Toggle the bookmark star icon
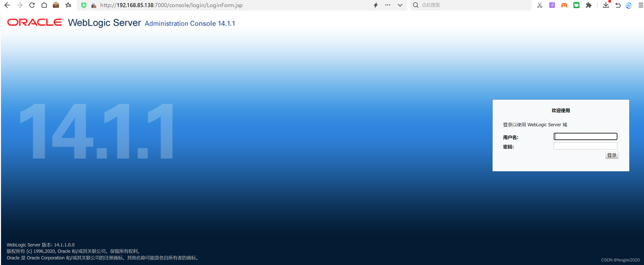Image resolution: width=644 pixels, height=265 pixels. pos(68,5)
